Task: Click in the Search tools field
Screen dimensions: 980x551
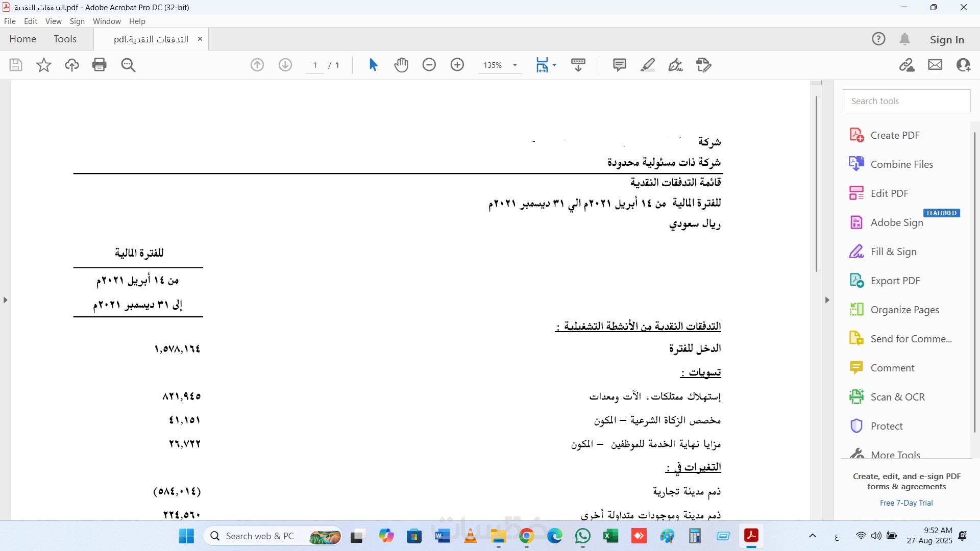Action: coord(906,101)
